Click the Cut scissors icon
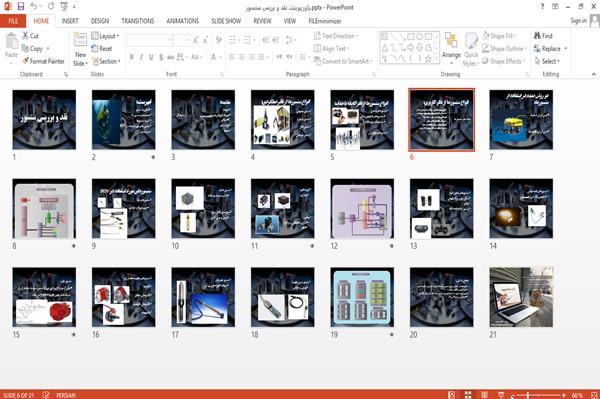This screenshot has width=600, height=399. pos(25,36)
